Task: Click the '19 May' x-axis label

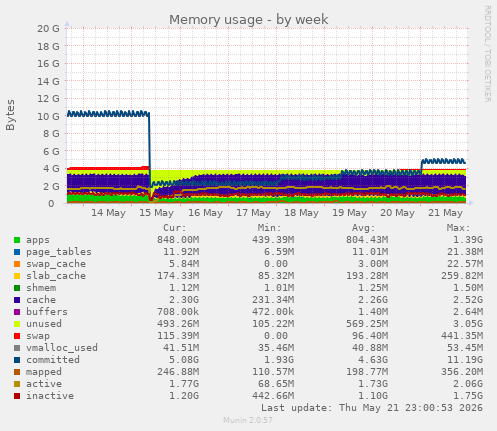Action: point(349,213)
